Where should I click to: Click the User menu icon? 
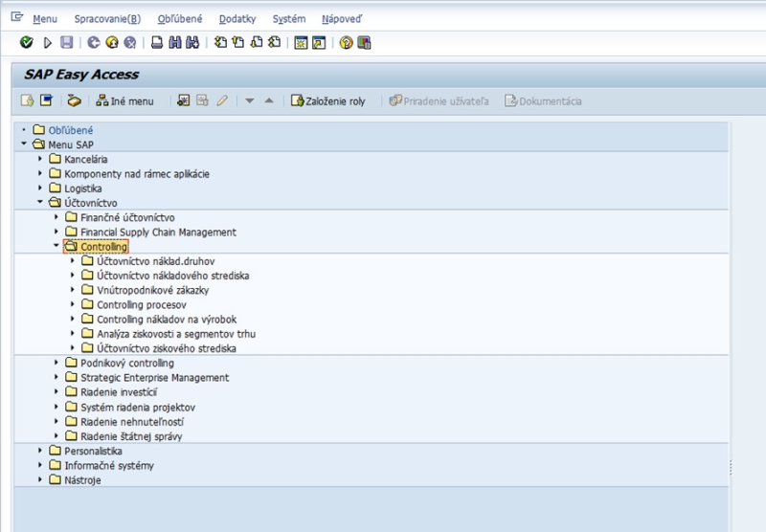pos(28,101)
